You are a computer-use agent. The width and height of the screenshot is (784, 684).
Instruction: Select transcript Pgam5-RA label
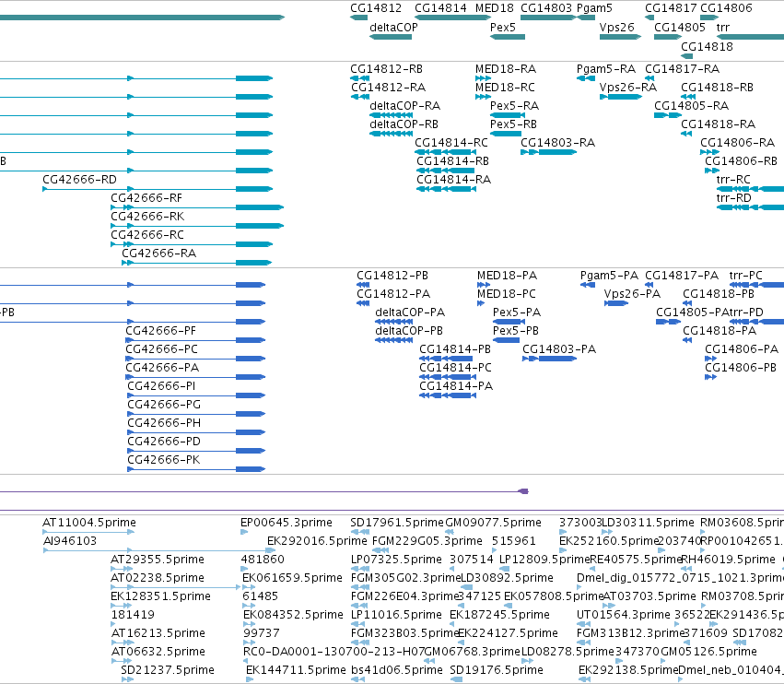[x=605, y=68]
